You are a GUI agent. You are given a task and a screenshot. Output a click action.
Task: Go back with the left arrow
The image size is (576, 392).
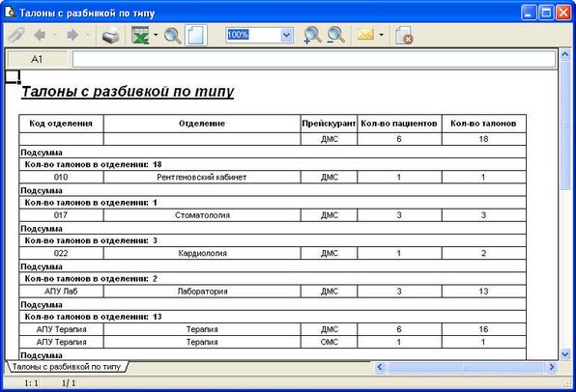(x=40, y=35)
